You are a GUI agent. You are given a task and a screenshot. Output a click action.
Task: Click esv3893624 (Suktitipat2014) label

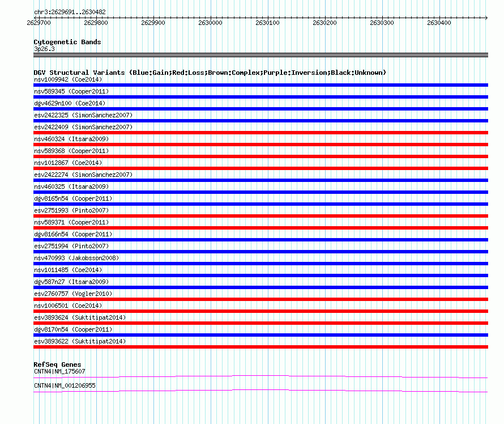80,317
